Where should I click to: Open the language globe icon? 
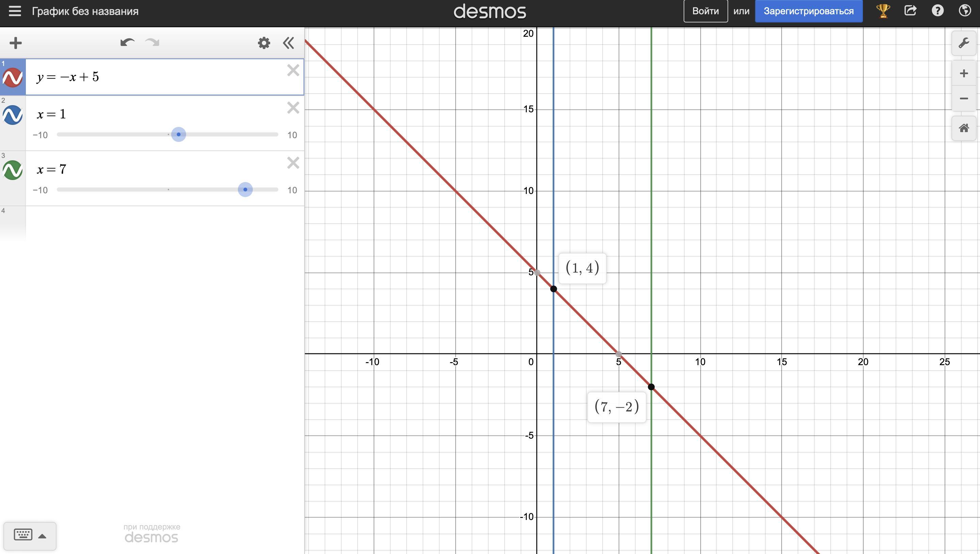pos(965,11)
